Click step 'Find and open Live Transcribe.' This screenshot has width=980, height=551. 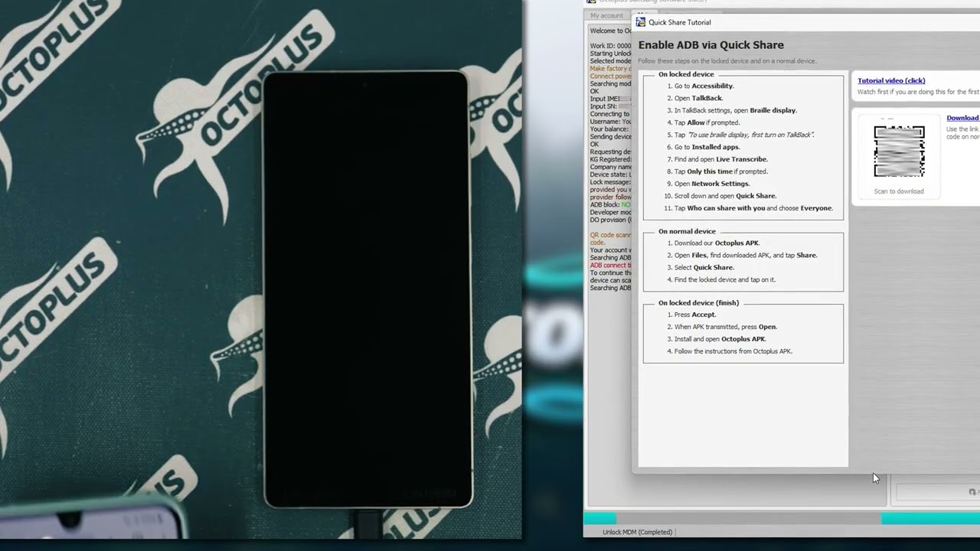click(717, 159)
